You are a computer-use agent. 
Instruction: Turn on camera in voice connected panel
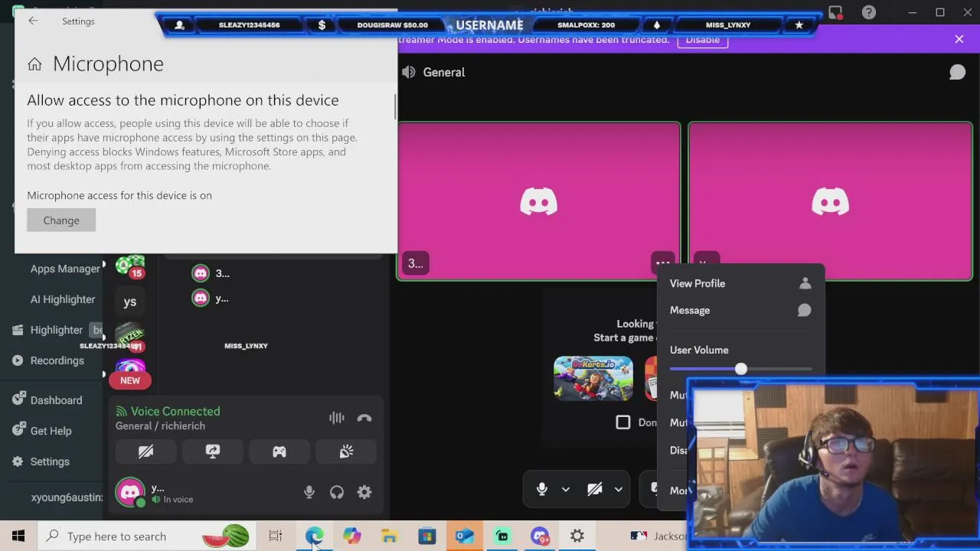pos(145,452)
